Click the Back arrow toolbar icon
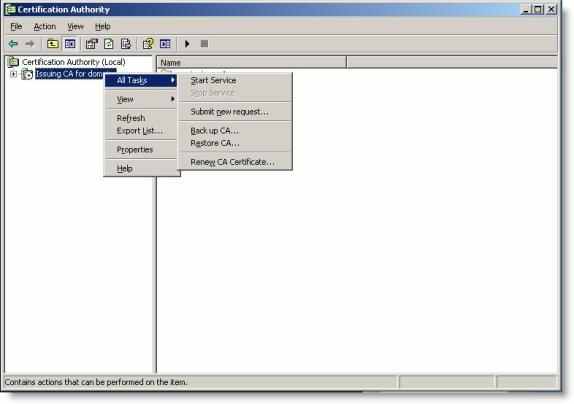The image size is (574, 404). (13, 44)
